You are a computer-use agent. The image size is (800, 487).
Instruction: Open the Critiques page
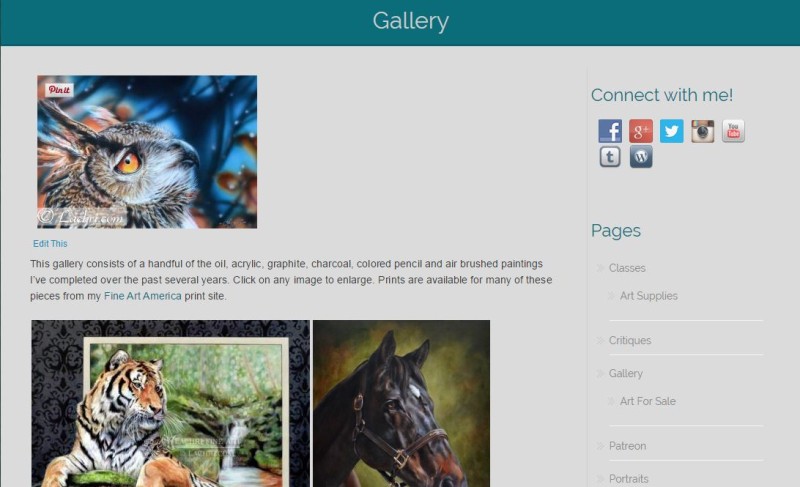tap(630, 340)
